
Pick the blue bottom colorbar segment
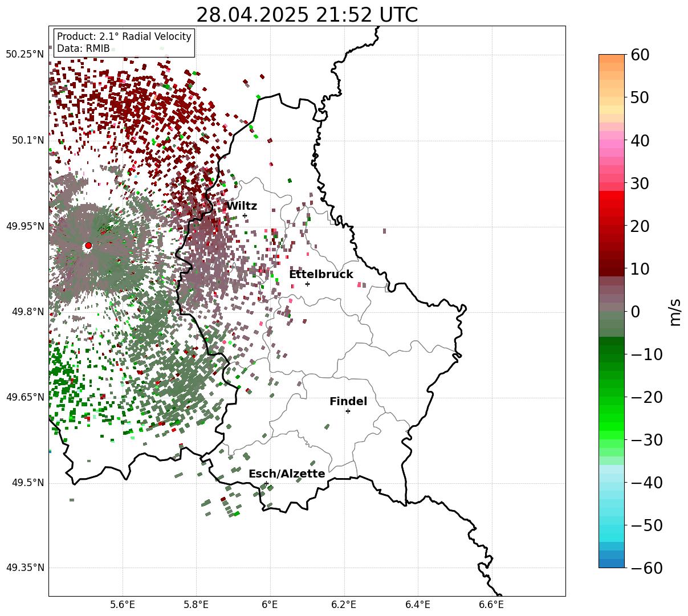(x=612, y=563)
